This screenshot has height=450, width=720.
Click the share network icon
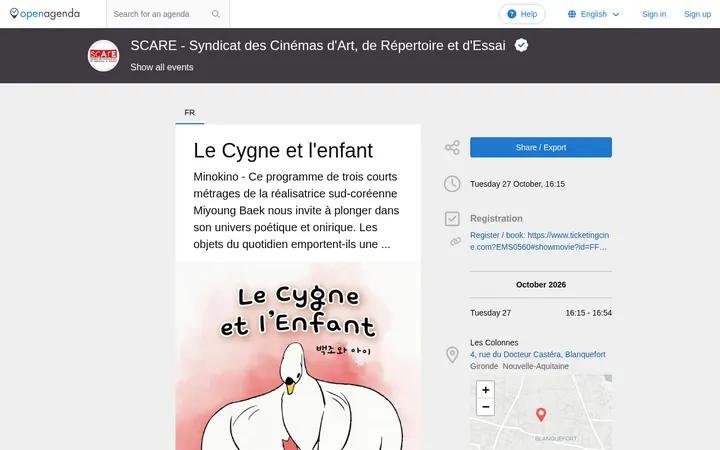coord(452,147)
